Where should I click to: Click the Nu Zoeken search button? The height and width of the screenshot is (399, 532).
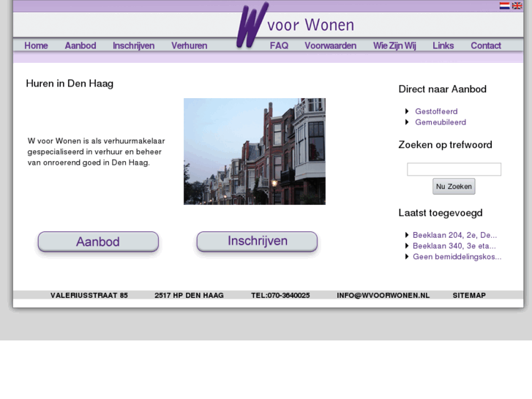click(454, 187)
